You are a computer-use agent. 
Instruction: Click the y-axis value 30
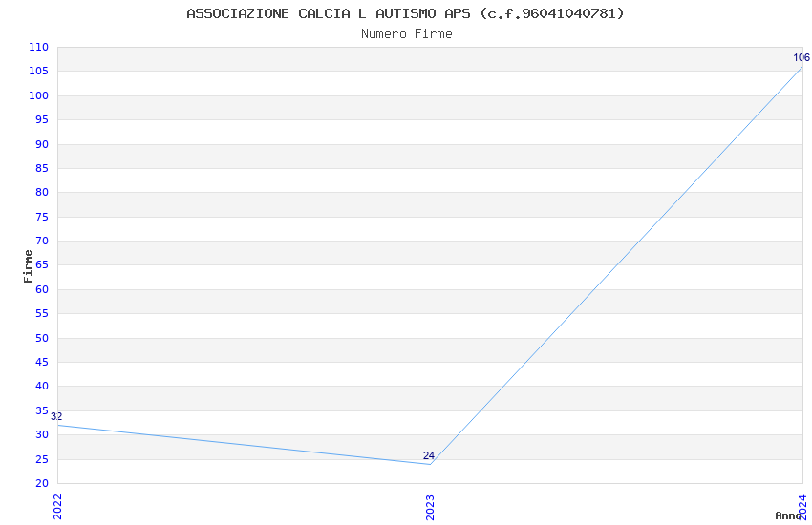pyautogui.click(x=42, y=435)
